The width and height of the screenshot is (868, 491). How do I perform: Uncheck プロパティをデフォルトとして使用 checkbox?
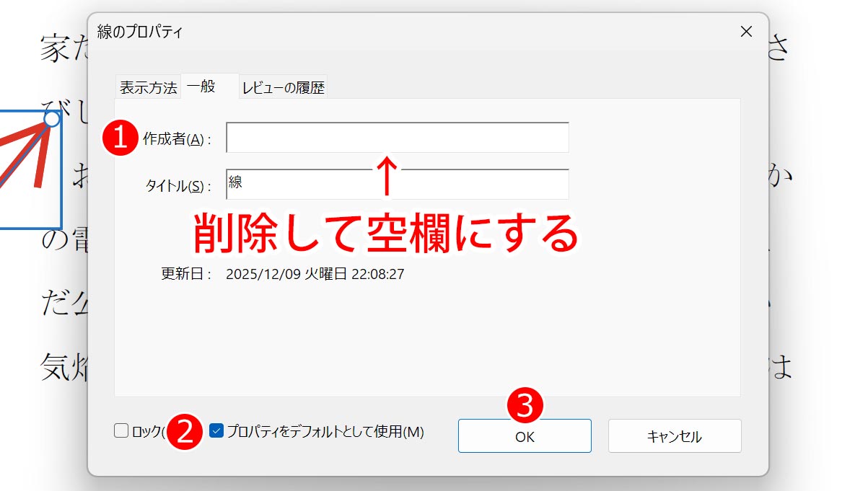coord(216,431)
